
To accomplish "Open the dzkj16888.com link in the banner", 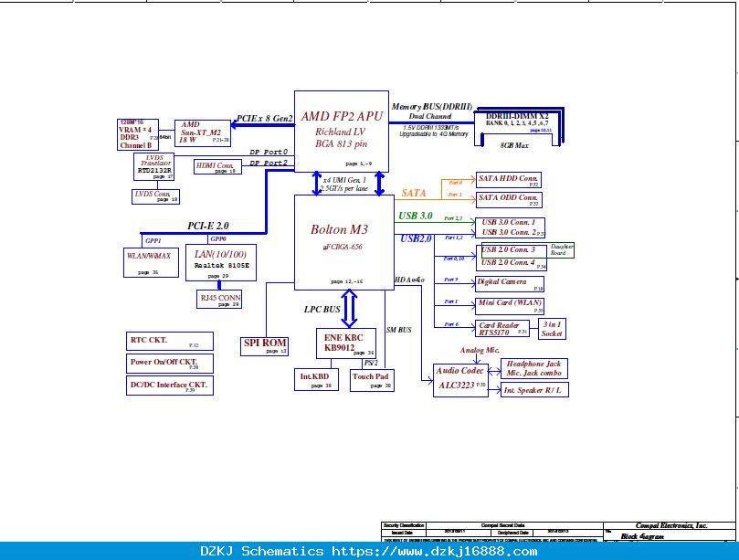I will pos(434,551).
